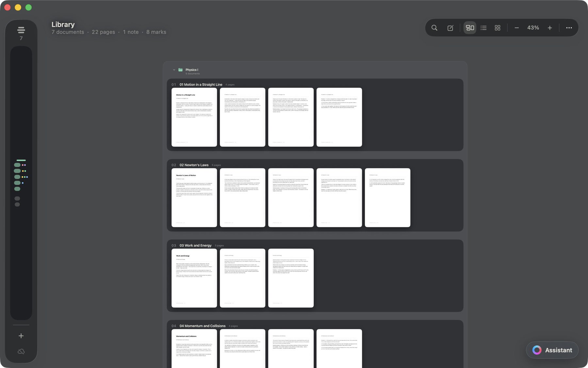Click the '7 documents' count in header
The image size is (588, 368).
click(68, 32)
